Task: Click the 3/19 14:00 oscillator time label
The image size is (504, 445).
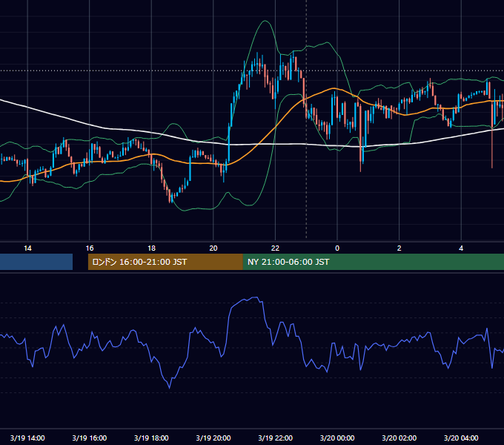Action: pyautogui.click(x=27, y=438)
